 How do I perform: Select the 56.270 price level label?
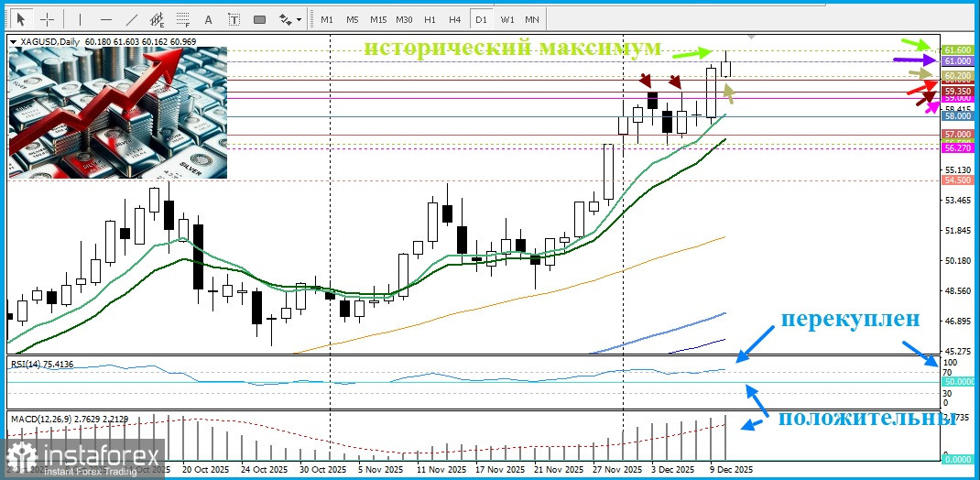(957, 148)
